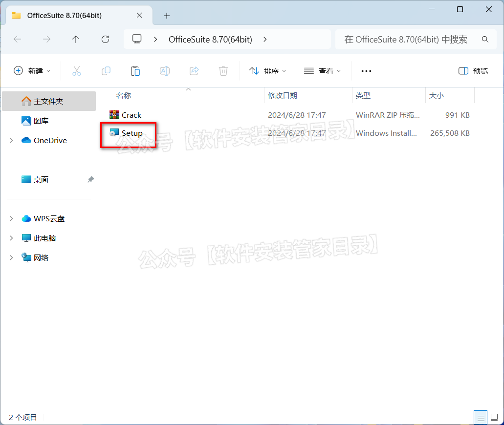Expand the 网络 tree node
Screen dimensions: 504x425
pyautogui.click(x=11, y=257)
